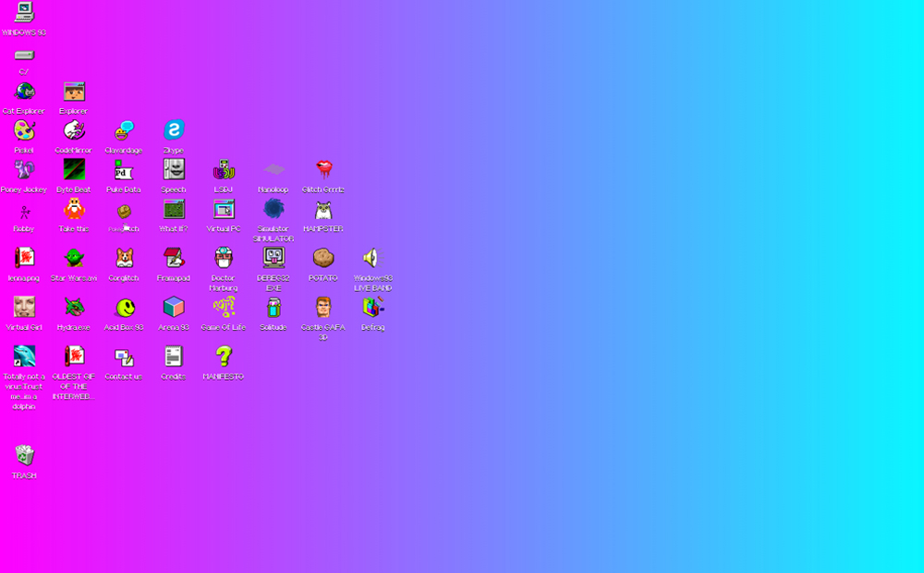Start the Piskel pixel editor

pos(24,131)
